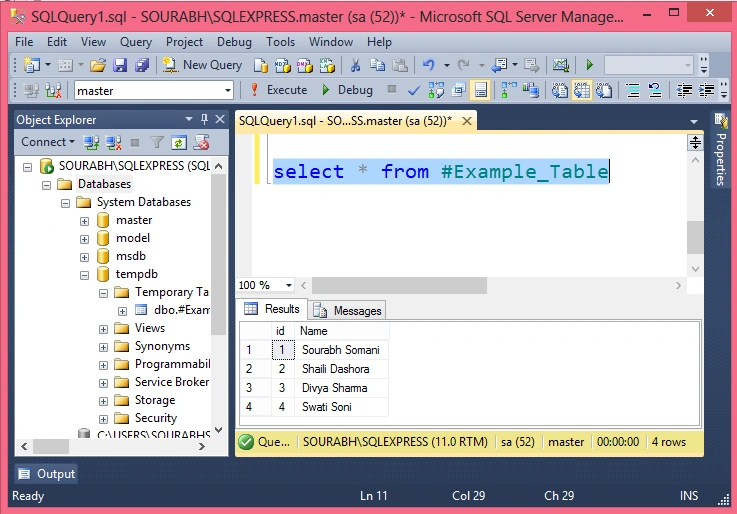The image size is (737, 514).
Task: Click the Execute button
Action: coord(279,90)
